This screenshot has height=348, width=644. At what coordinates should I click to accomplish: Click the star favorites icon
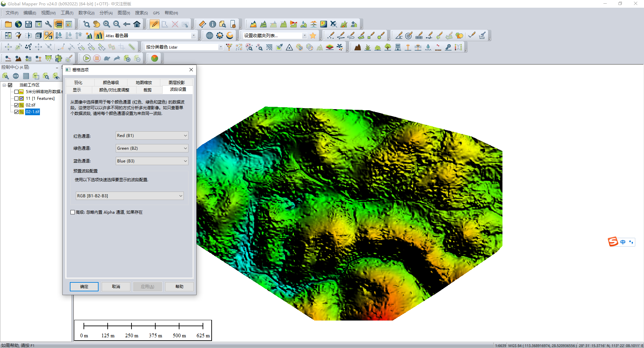coord(313,36)
